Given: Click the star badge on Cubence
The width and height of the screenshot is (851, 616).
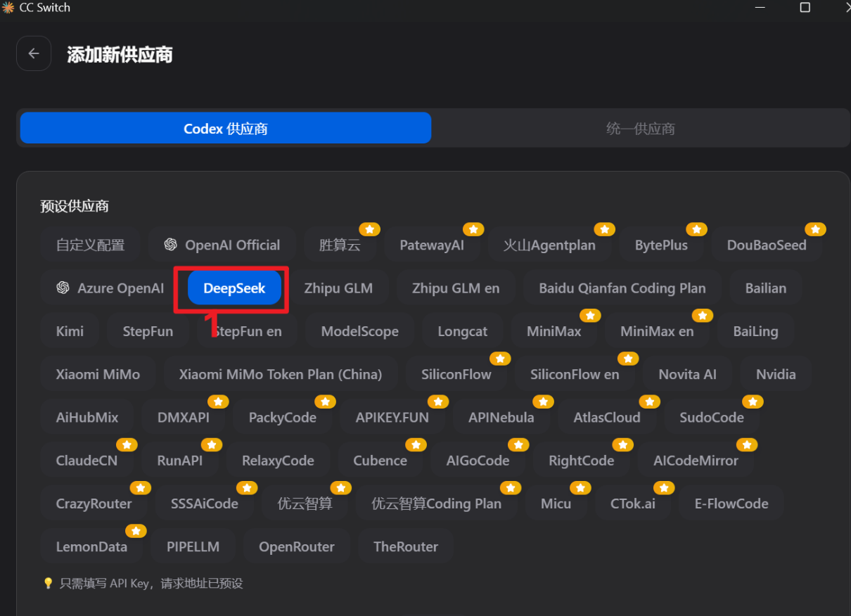Looking at the screenshot, I should (416, 445).
